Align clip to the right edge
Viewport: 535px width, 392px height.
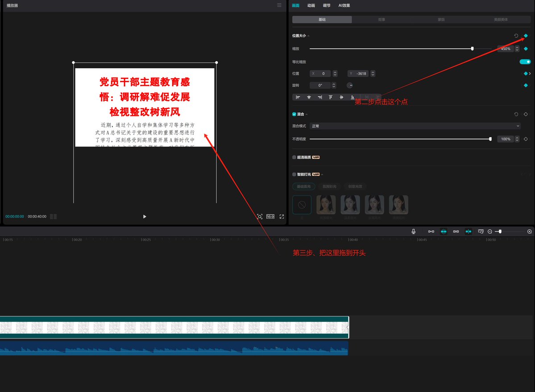click(x=319, y=97)
